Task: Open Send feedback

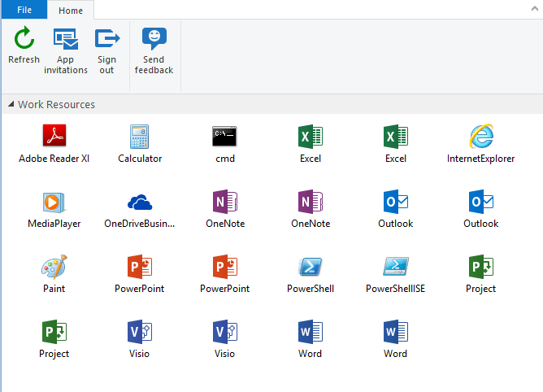Action: (x=154, y=50)
